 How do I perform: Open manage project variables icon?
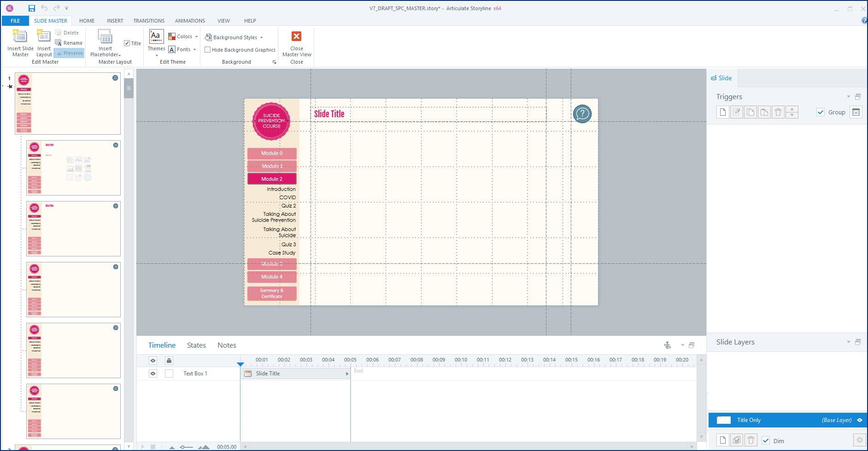click(856, 112)
